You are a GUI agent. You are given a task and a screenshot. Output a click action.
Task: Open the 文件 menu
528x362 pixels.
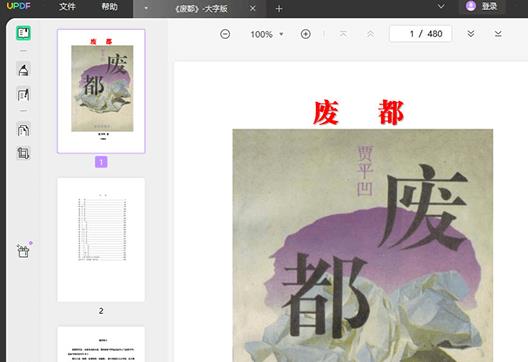pyautogui.click(x=67, y=7)
